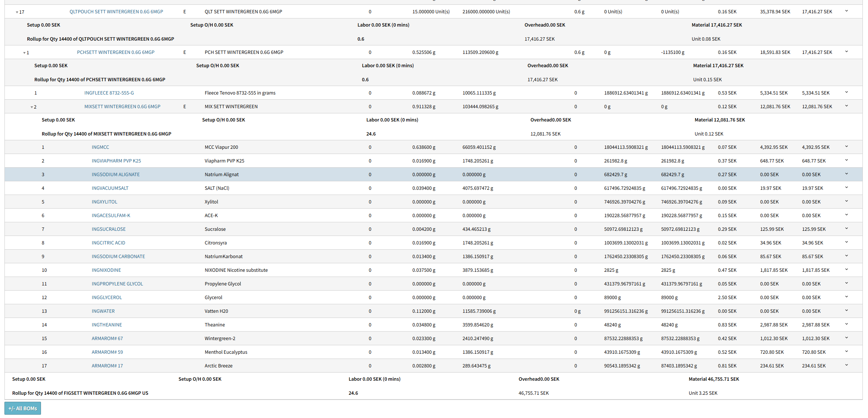Viewport: 868px width, 418px height.
Task: Expand the chevron on the NIXODINE row
Action: [x=846, y=270]
